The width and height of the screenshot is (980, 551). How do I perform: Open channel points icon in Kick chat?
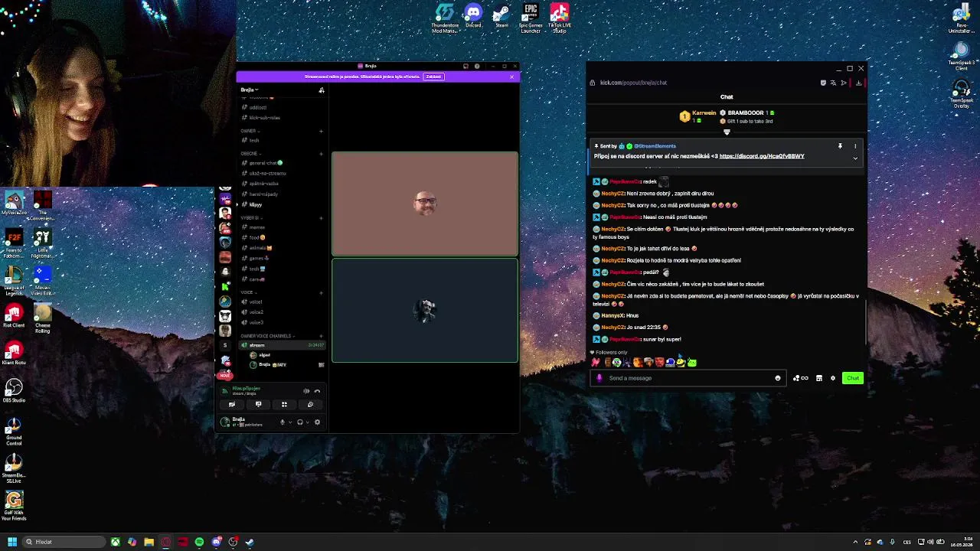(x=801, y=378)
